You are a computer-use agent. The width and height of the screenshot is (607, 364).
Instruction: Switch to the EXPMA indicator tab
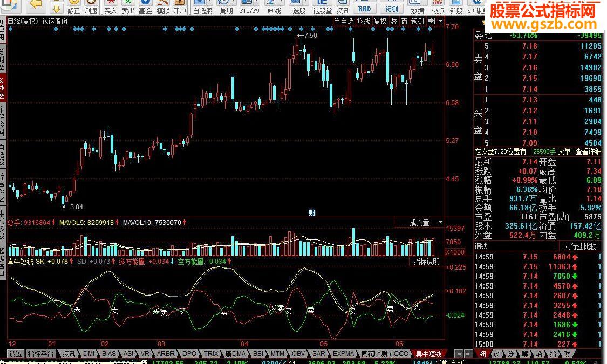343,354
